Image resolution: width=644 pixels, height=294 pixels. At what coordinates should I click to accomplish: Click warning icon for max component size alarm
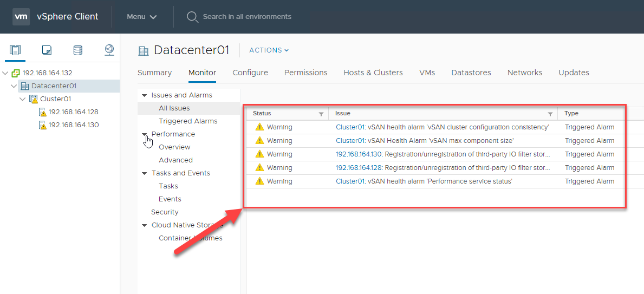click(259, 140)
